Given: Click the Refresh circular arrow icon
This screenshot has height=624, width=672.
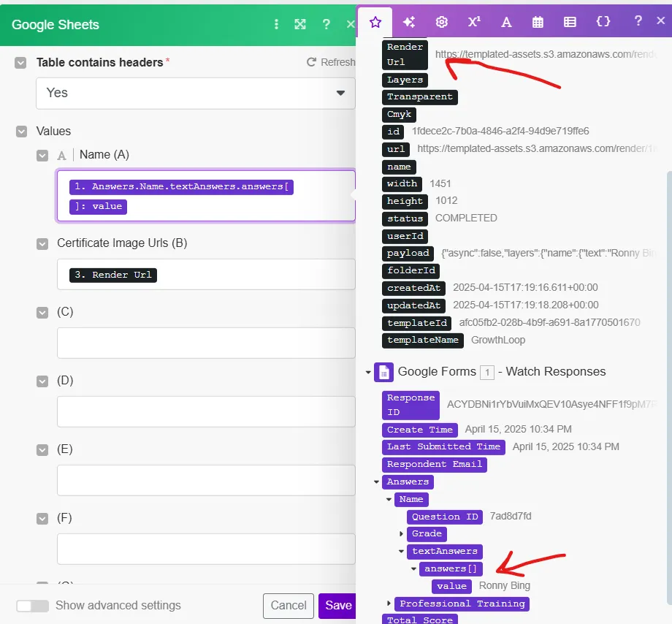Looking at the screenshot, I should pos(311,62).
